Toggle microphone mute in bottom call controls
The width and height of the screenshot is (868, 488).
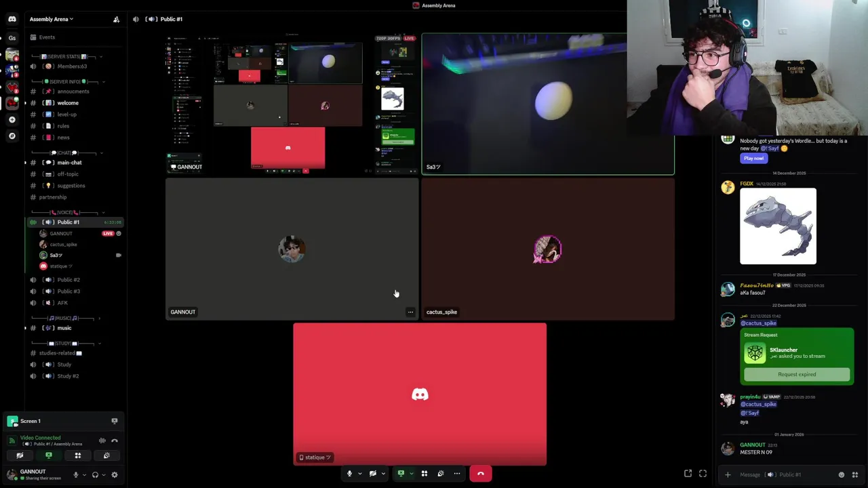click(349, 474)
